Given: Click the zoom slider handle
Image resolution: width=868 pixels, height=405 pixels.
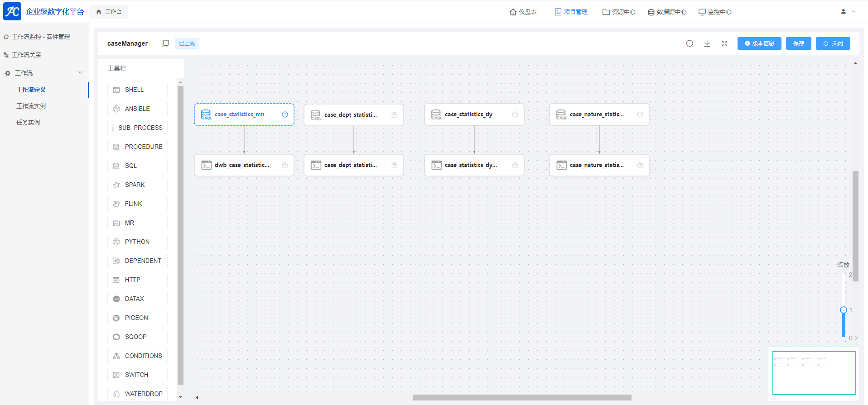Looking at the screenshot, I should [843, 310].
